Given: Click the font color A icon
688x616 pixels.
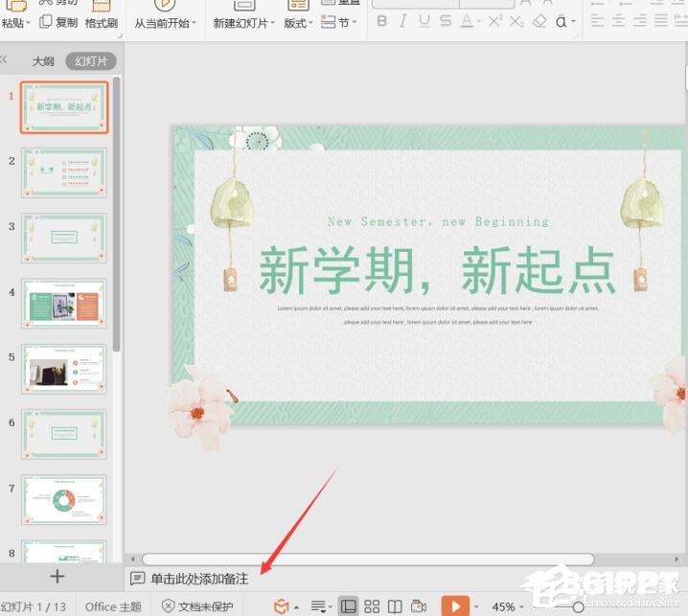Looking at the screenshot, I should (467, 21).
